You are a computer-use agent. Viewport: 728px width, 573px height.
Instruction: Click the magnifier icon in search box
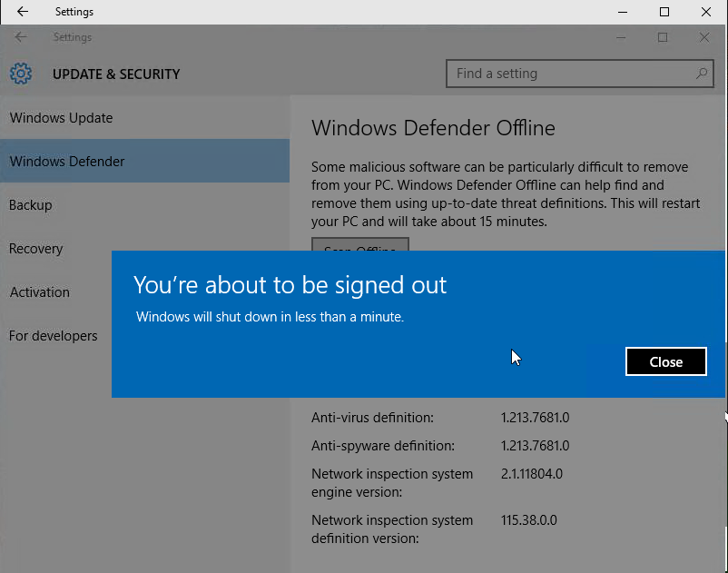click(x=702, y=74)
